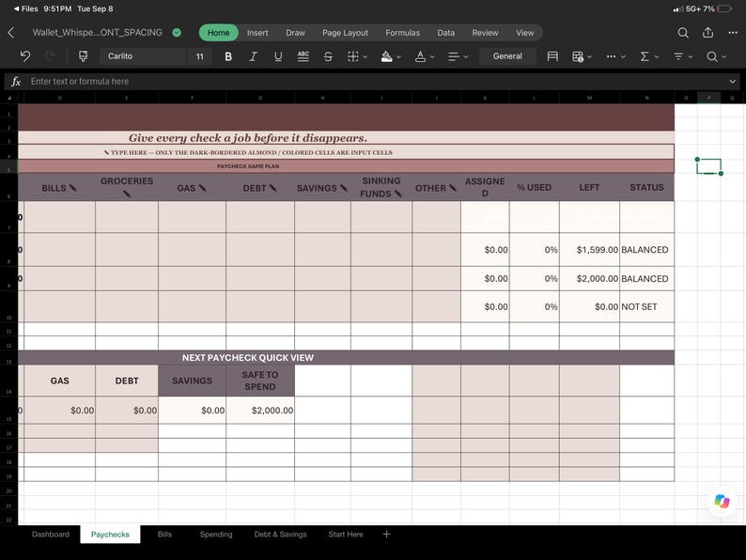Open the Page Layout tab
The image size is (746, 560).
(345, 32)
